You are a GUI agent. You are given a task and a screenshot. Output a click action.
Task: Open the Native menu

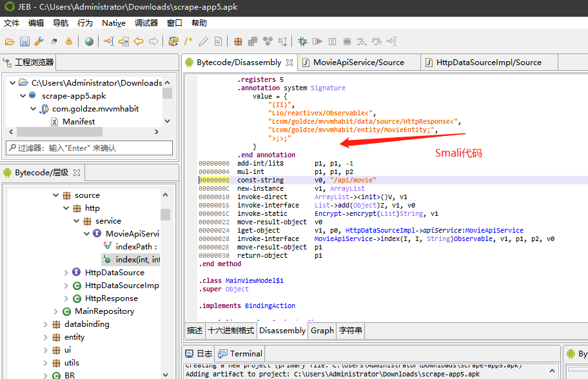(x=113, y=23)
